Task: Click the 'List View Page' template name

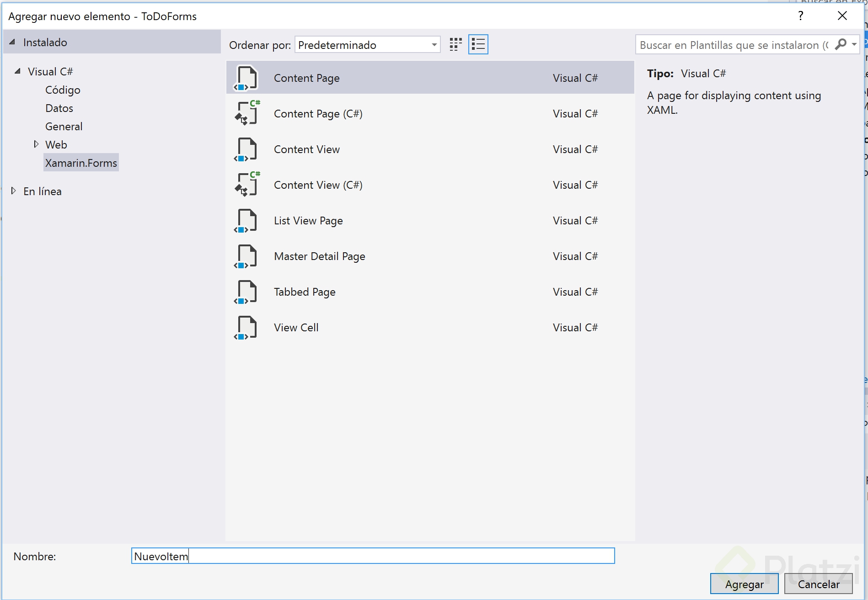Action: tap(308, 221)
